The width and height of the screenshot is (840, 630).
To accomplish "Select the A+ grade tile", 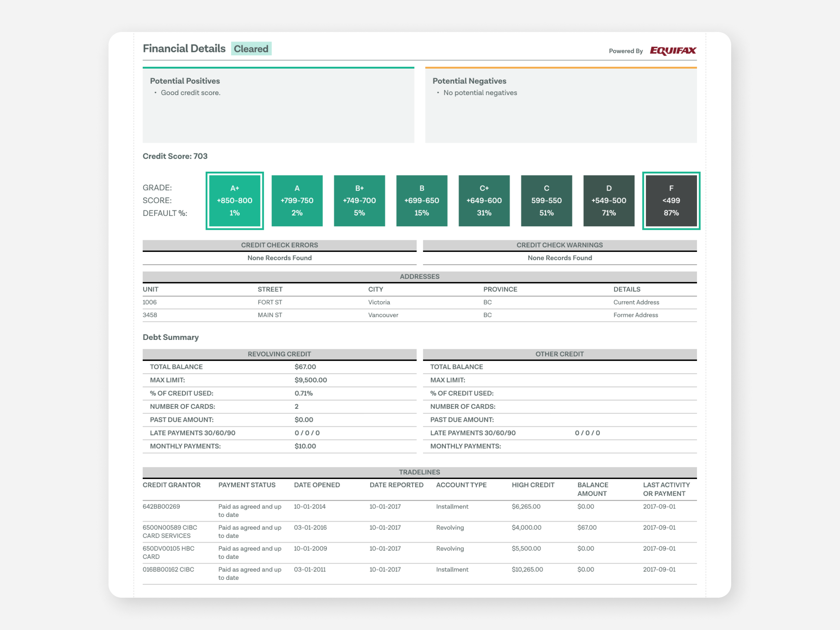I will [x=234, y=201].
